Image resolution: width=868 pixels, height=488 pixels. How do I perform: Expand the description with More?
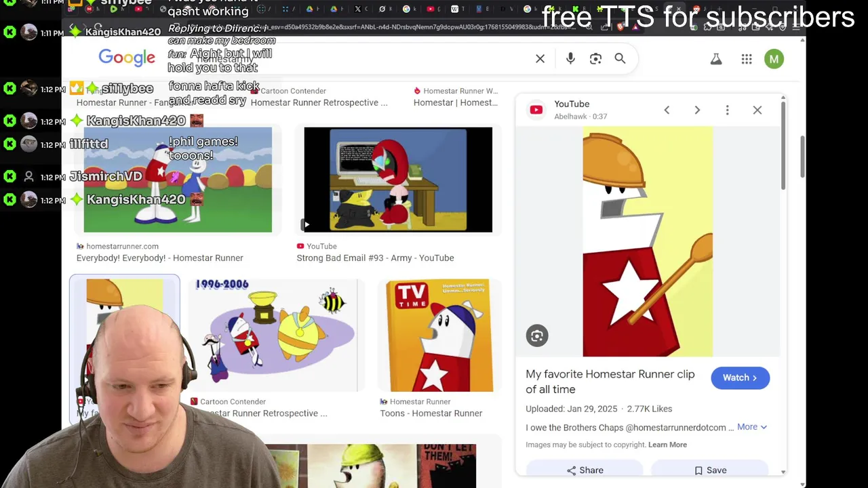point(752,427)
